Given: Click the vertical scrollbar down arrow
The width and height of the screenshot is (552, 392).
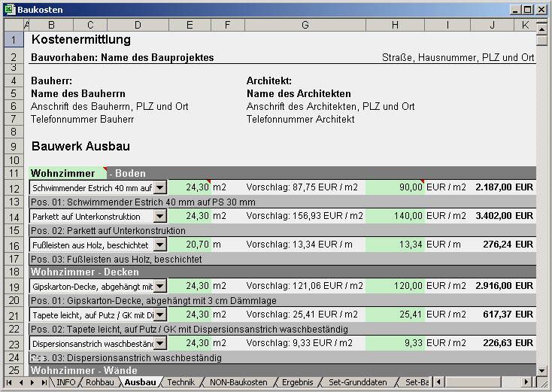Looking at the screenshot, I should tap(541, 370).
